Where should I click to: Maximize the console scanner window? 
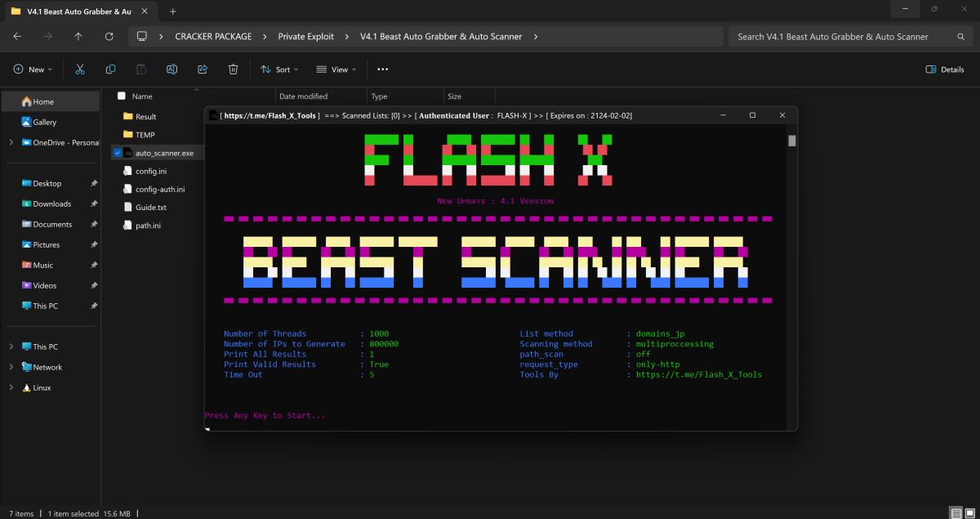pyautogui.click(x=752, y=115)
